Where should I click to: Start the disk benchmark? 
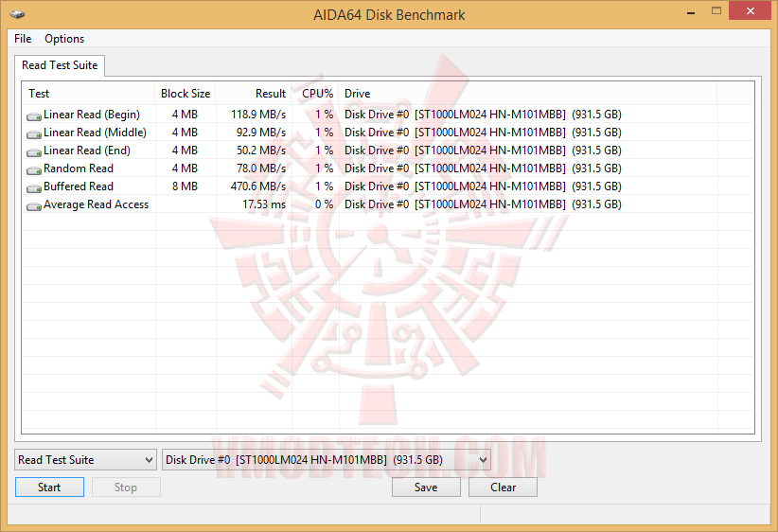pyautogui.click(x=49, y=488)
